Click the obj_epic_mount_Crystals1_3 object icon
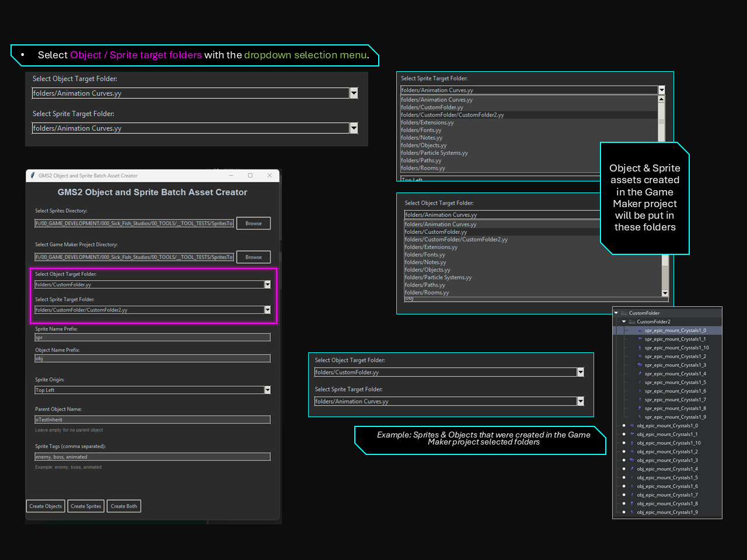747x560 pixels. tap(632, 460)
